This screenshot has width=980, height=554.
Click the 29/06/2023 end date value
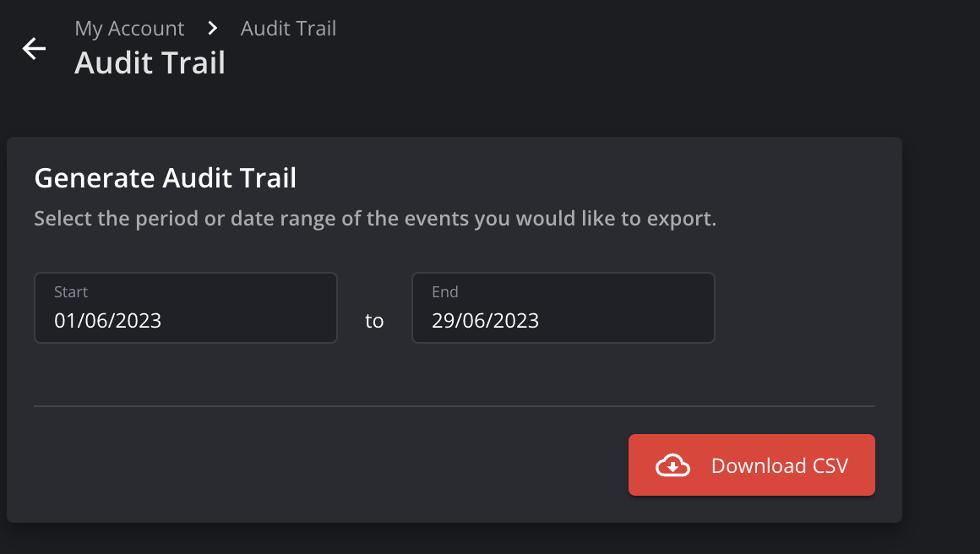coord(486,321)
